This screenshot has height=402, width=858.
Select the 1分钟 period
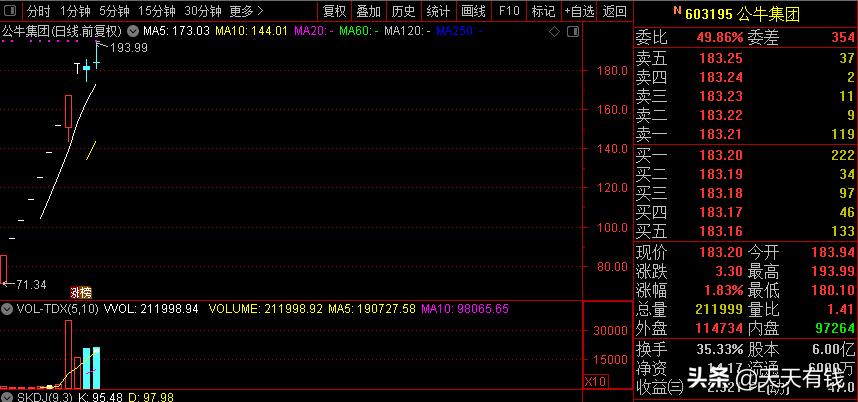[76, 11]
